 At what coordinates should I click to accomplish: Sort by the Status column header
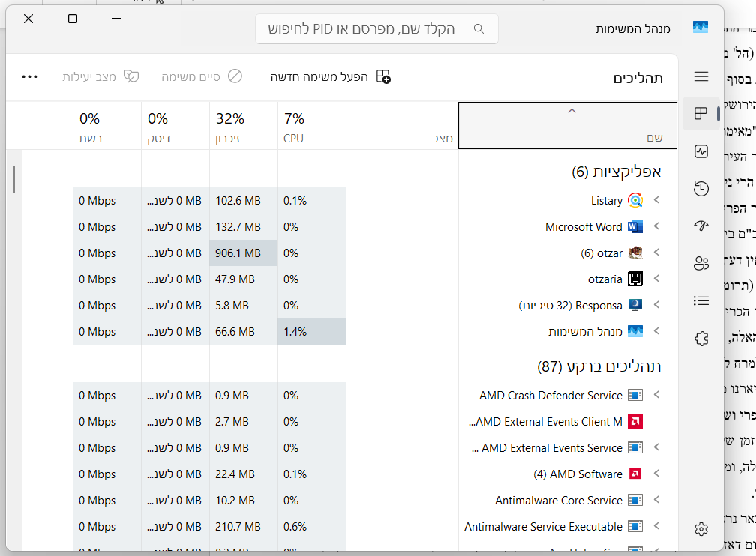(402, 125)
